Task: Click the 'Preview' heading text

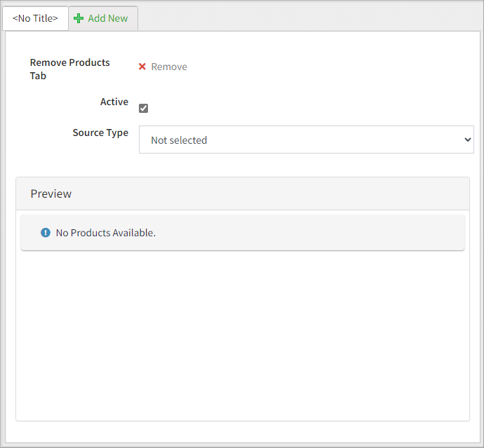Action: [x=51, y=194]
